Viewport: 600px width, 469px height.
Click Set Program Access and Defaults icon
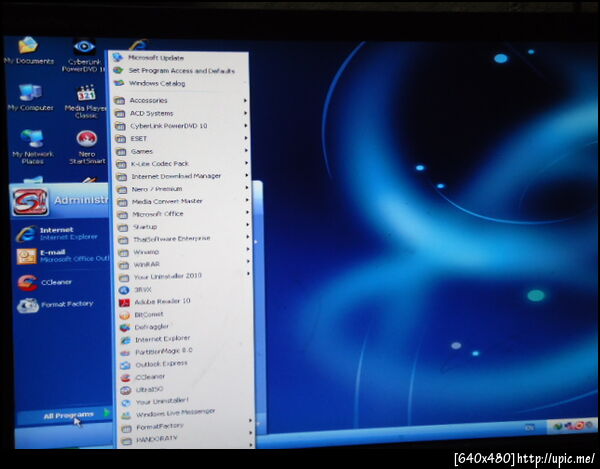(118, 70)
